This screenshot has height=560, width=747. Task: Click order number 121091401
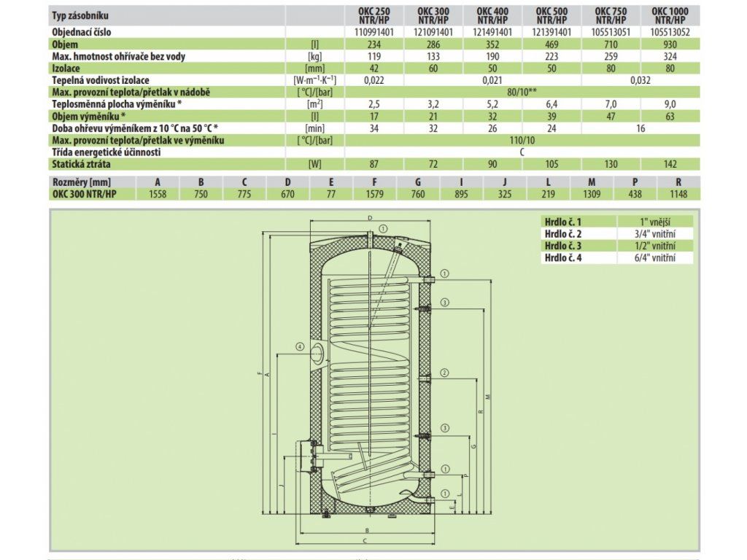click(x=433, y=32)
